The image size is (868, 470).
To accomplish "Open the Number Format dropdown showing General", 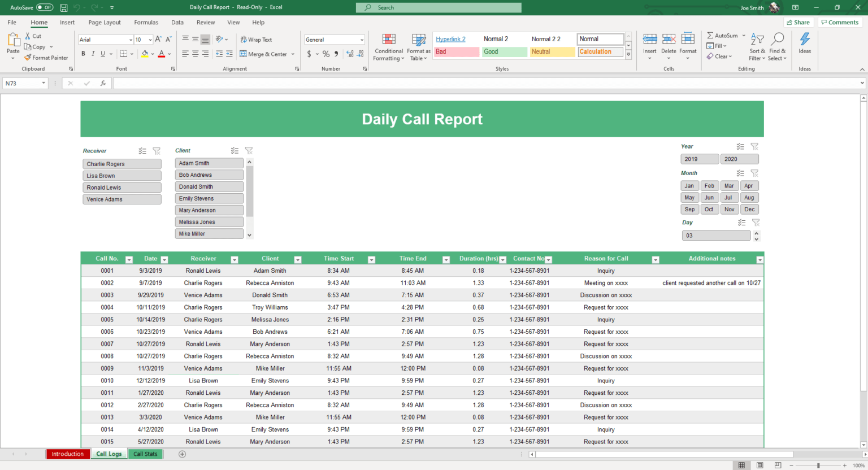I will click(x=333, y=39).
